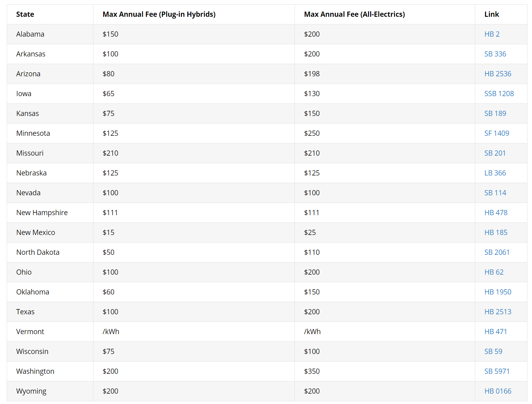Click the State column header
The image size is (532, 404).
click(x=25, y=14)
